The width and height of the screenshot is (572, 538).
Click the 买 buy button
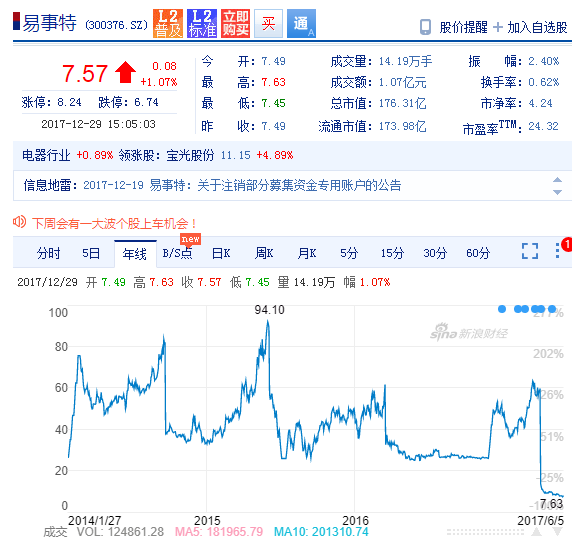pos(268,23)
